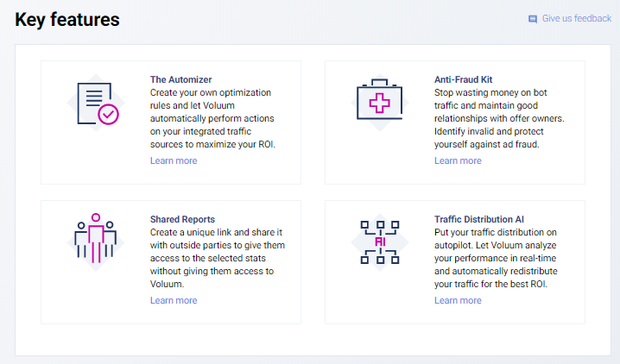The image size is (620, 364).
Task: Click the Automizer document checkmark icon
Action: pyautogui.click(x=96, y=104)
